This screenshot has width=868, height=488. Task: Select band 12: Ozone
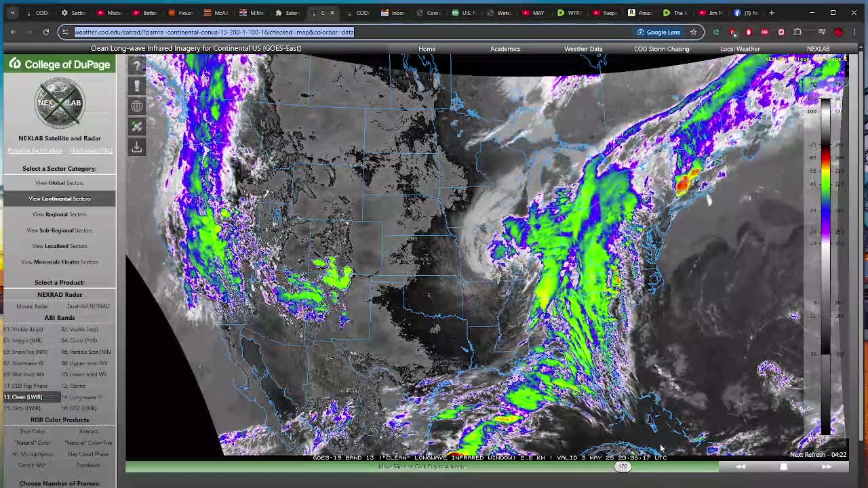point(73,386)
